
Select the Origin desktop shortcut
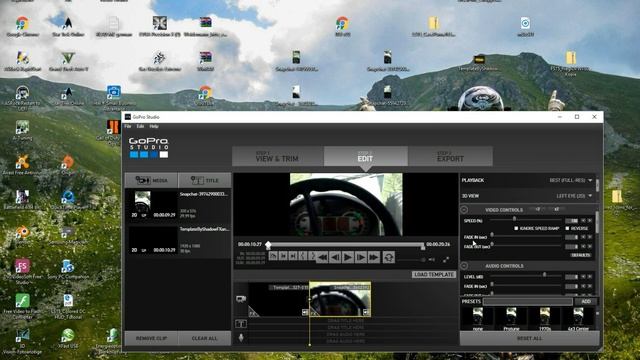pyautogui.click(x=68, y=165)
